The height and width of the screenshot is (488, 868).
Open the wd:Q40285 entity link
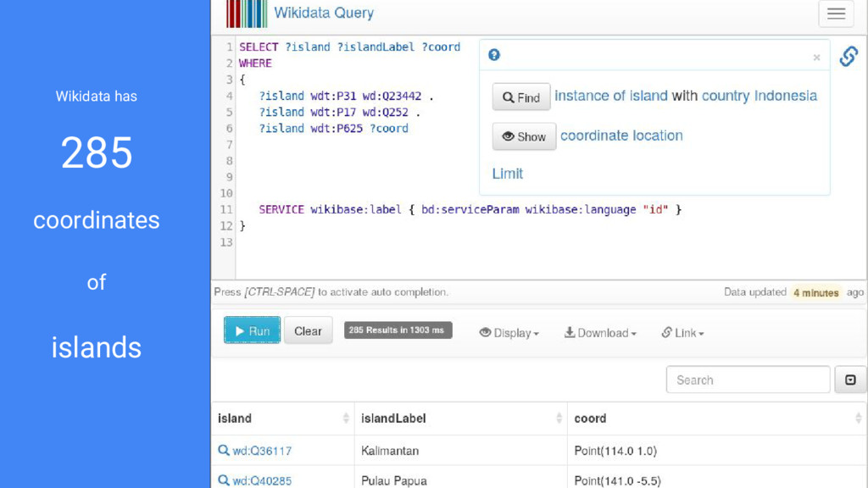(262, 481)
